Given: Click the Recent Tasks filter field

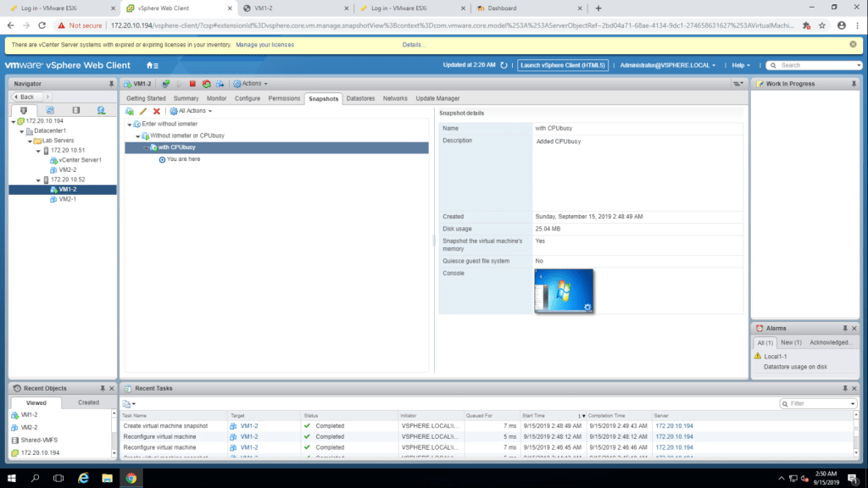Looking at the screenshot, I should coord(818,404).
